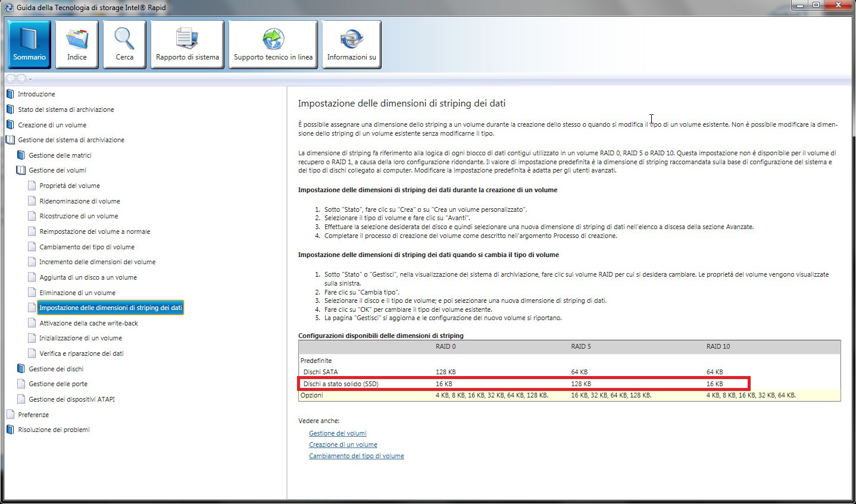Follow the Gestione dei volumi link

[x=338, y=433]
